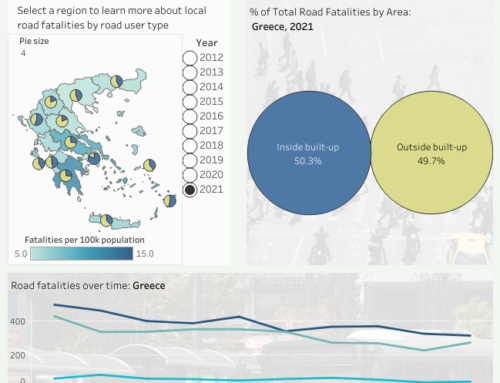Viewport: 500px width, 383px height.
Task: Click the '50.3%' value in the blue bubble
Action: pos(308,161)
